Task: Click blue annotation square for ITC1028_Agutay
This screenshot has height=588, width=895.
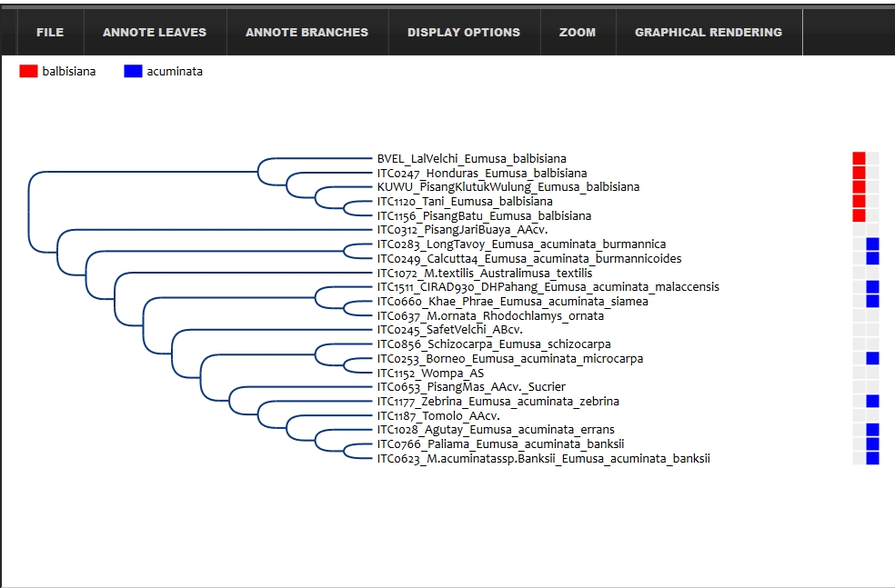Action: click(x=873, y=430)
